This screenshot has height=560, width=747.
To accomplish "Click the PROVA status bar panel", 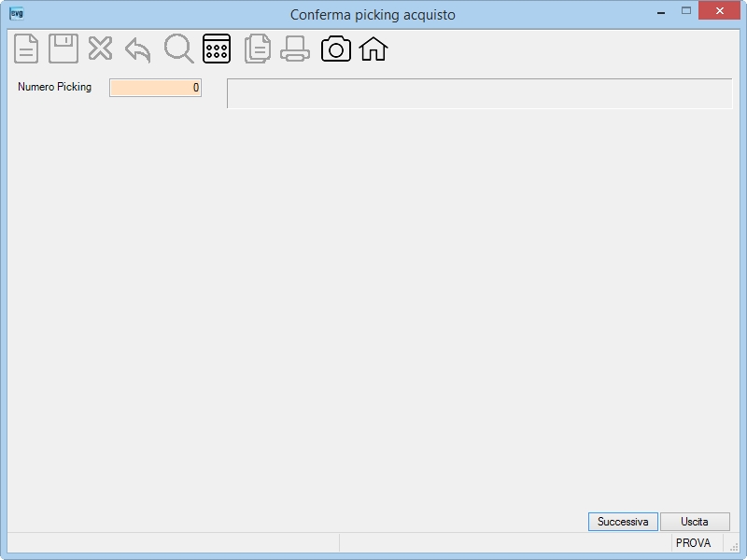I will 693,543.
